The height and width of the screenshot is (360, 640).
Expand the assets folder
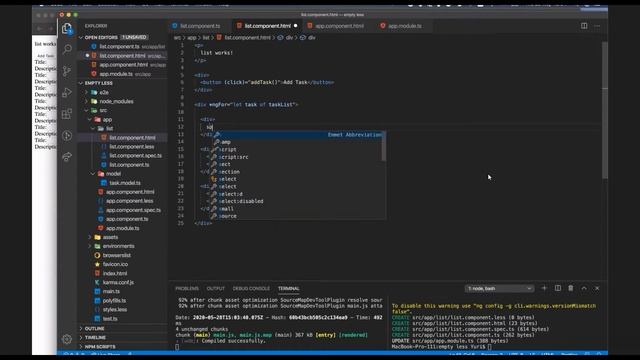[x=90, y=237]
